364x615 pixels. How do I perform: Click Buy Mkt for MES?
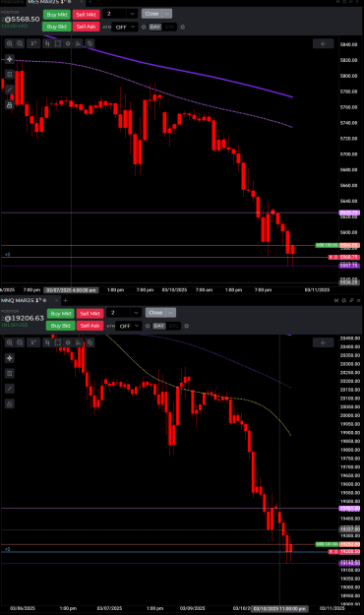(x=57, y=15)
